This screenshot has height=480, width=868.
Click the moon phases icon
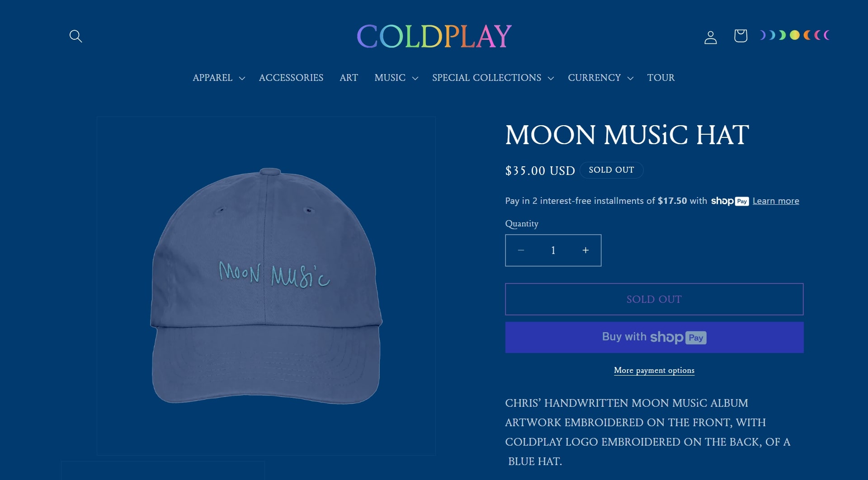tap(794, 35)
